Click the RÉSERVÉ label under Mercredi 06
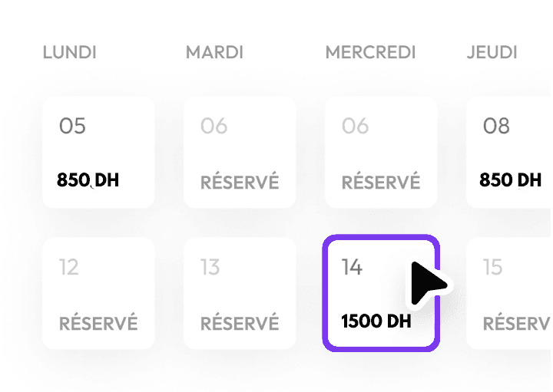Viewport: 553px width, 392px height. 381,183
